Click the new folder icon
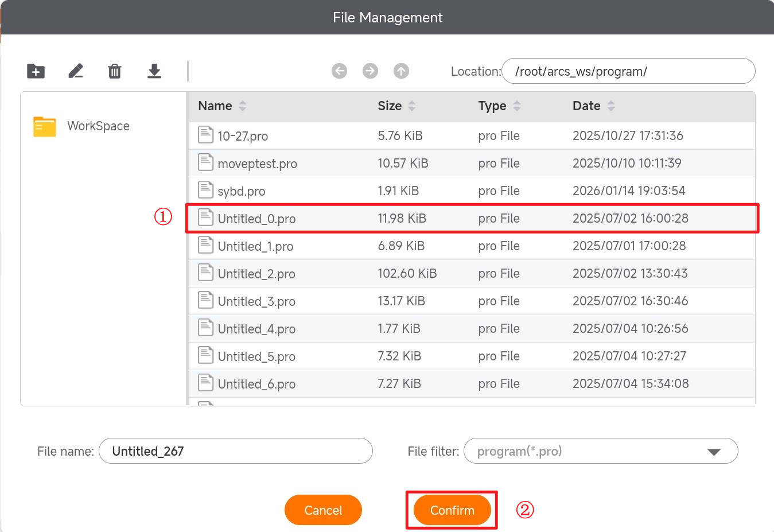Viewport: 774px width, 532px height. click(36, 71)
